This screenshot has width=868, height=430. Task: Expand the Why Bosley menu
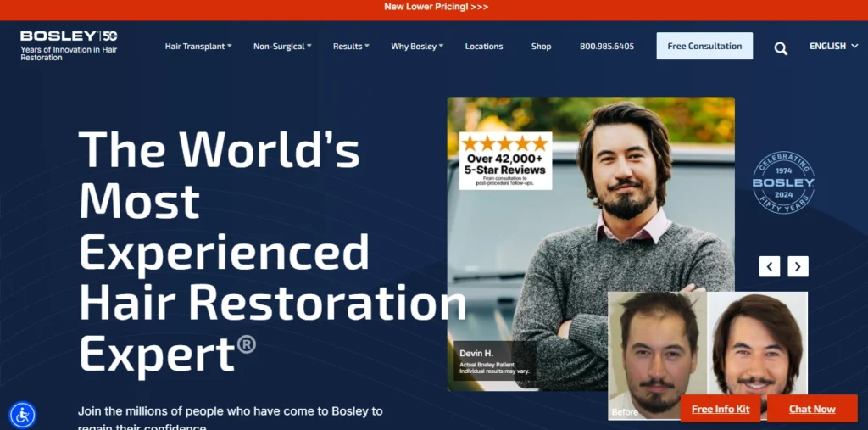[417, 47]
